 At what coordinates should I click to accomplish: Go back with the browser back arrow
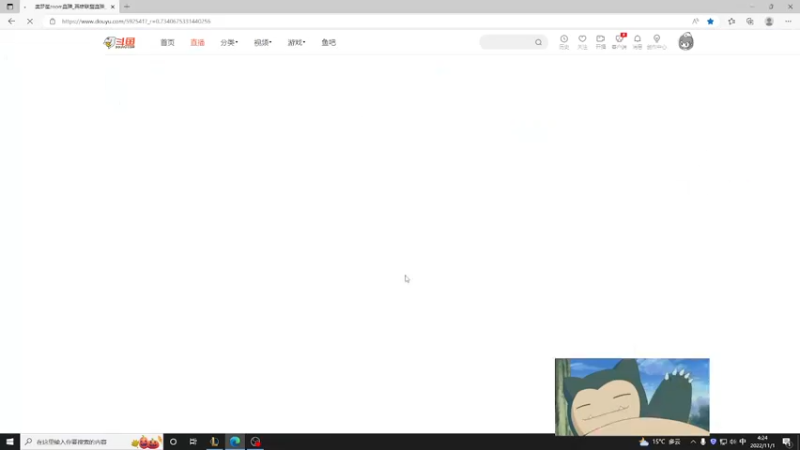(11, 21)
